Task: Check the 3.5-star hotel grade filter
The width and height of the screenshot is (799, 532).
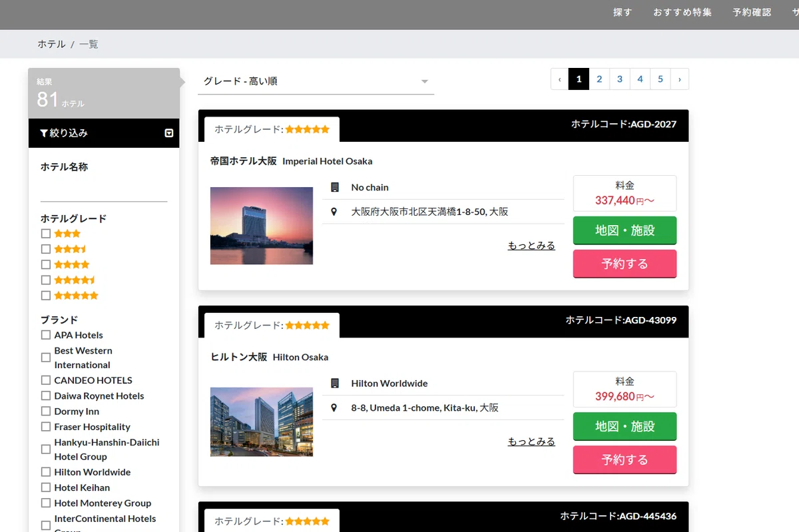Action: pyautogui.click(x=46, y=249)
